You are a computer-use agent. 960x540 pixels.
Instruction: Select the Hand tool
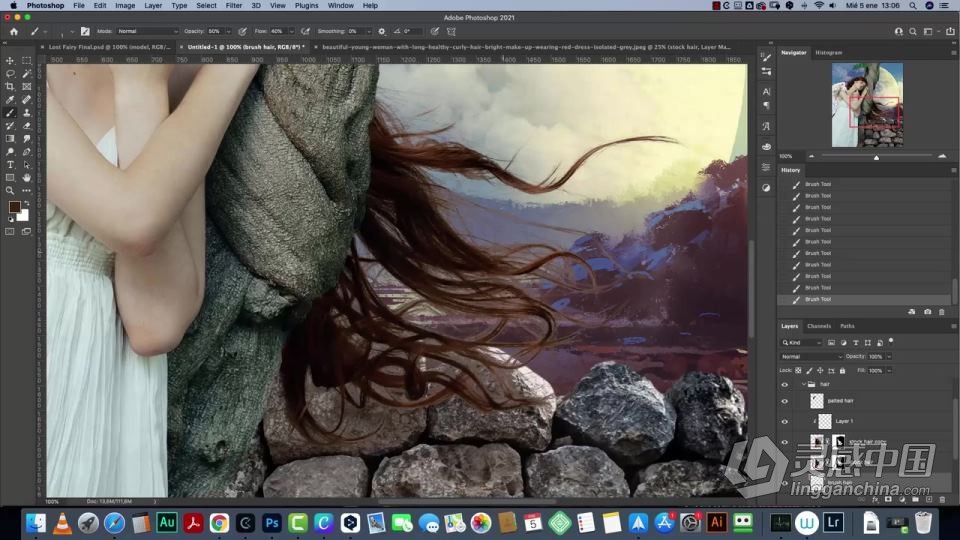point(26,178)
